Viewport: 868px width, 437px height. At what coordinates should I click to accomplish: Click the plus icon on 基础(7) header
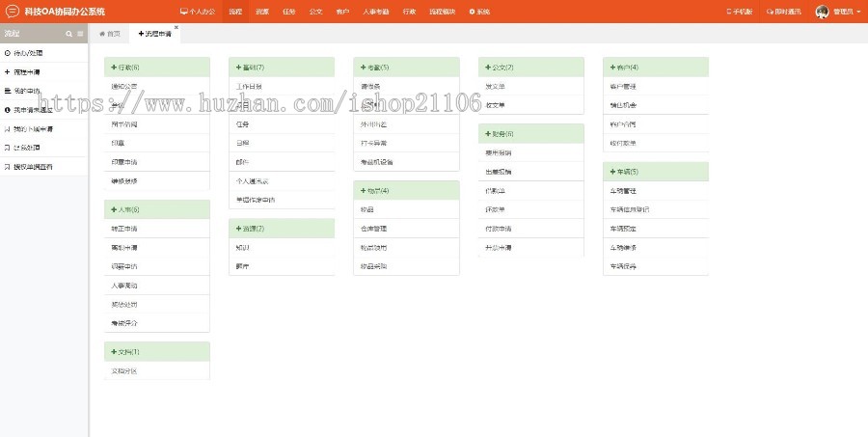tap(238, 67)
